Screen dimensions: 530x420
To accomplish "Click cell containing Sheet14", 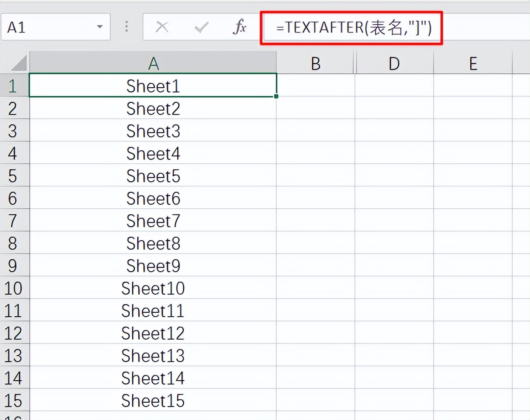I will pos(153,378).
